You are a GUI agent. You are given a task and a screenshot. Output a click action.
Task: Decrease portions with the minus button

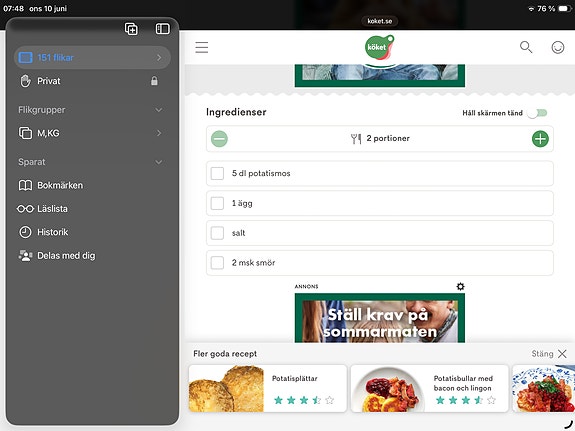click(x=219, y=139)
